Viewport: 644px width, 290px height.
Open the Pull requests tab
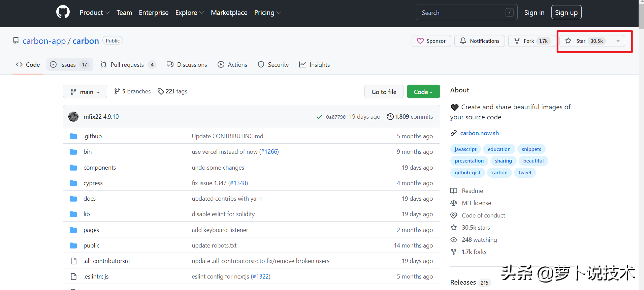click(x=128, y=64)
